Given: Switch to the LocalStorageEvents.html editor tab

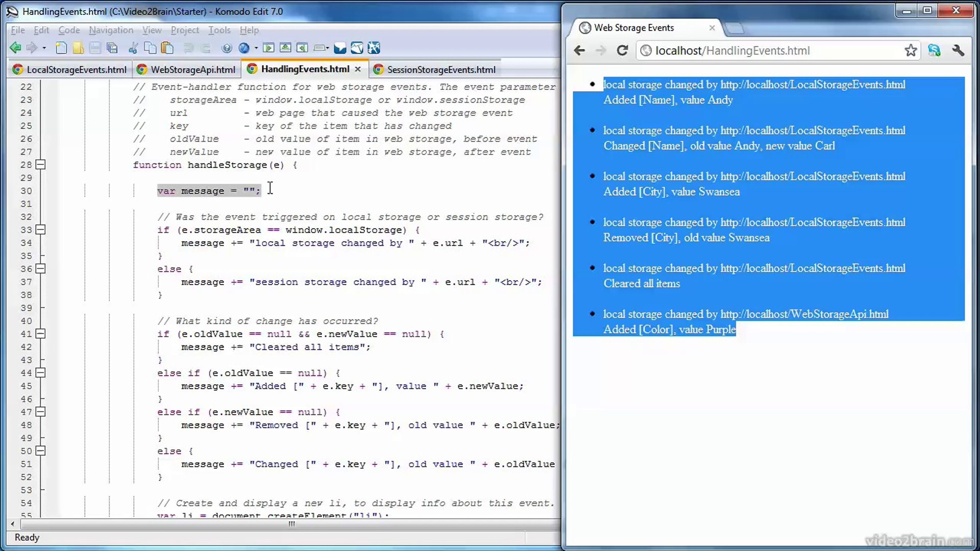Looking at the screenshot, I should [70, 69].
